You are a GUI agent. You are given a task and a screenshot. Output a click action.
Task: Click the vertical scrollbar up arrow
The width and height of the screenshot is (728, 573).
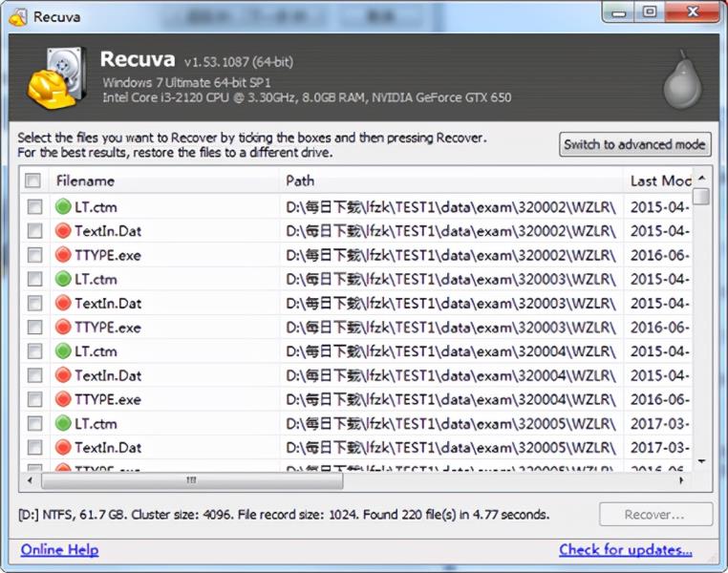[x=701, y=178]
